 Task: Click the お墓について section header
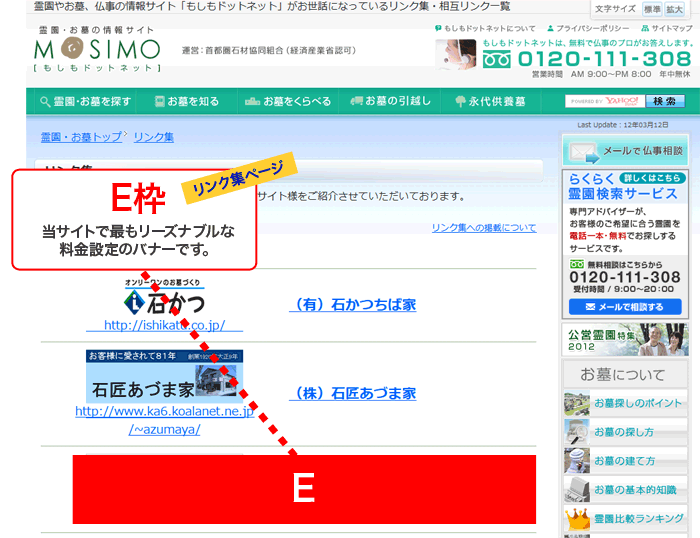(625, 374)
